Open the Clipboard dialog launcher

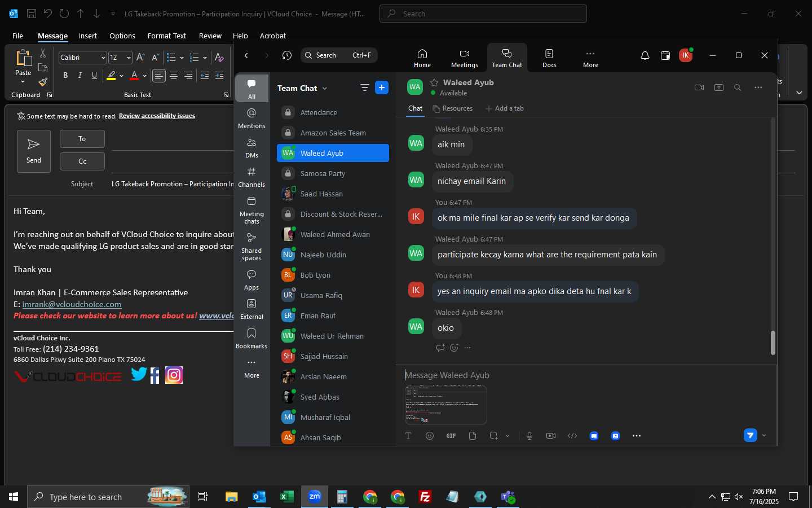click(50, 95)
